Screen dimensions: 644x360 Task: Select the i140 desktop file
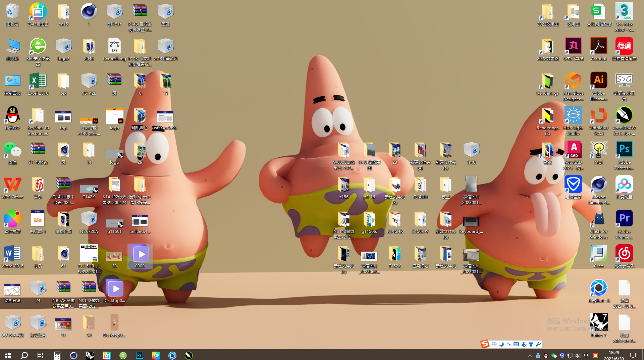click(471, 153)
